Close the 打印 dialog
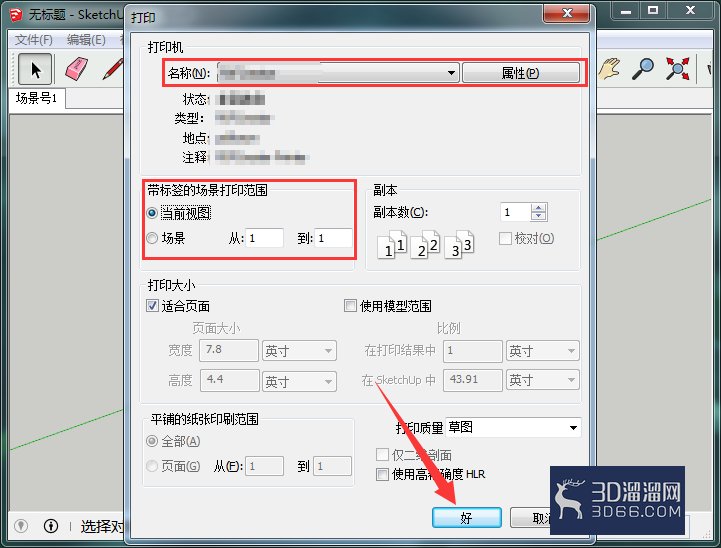 click(566, 13)
